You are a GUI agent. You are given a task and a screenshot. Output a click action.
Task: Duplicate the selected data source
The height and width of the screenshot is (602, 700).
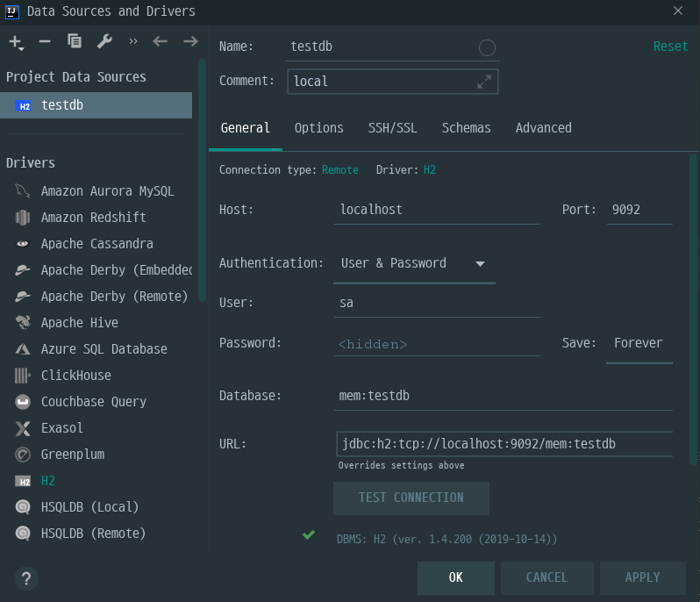tap(75, 41)
